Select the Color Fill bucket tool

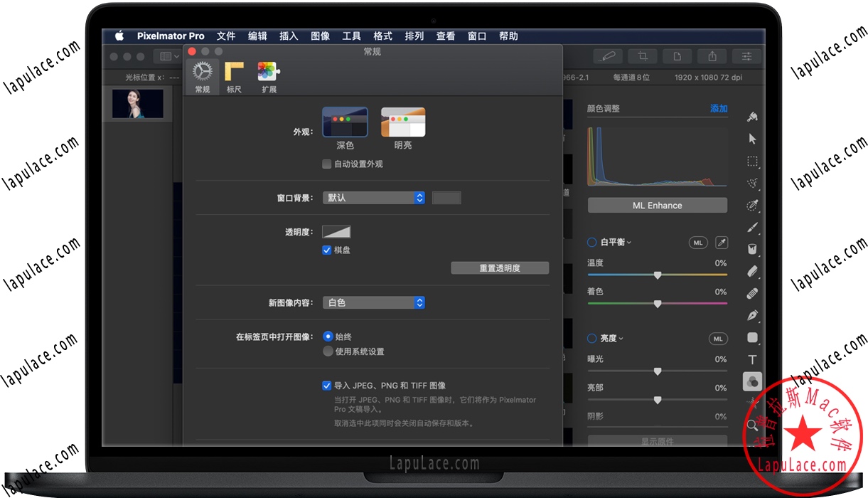pos(752,249)
